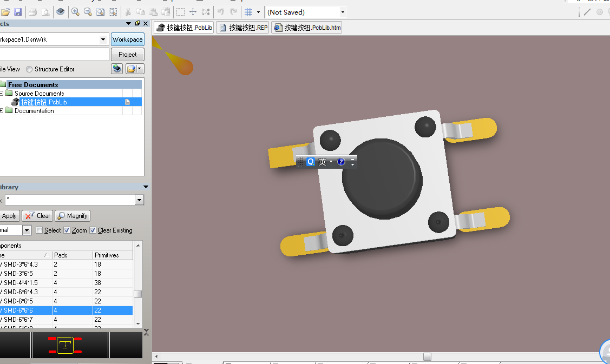The image size is (610, 364).
Task: Select the Structure Editor radio button
Action: (29, 69)
